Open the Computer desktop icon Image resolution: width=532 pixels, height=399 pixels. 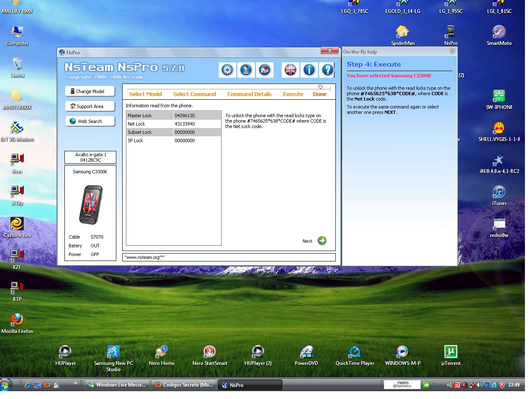point(17,35)
